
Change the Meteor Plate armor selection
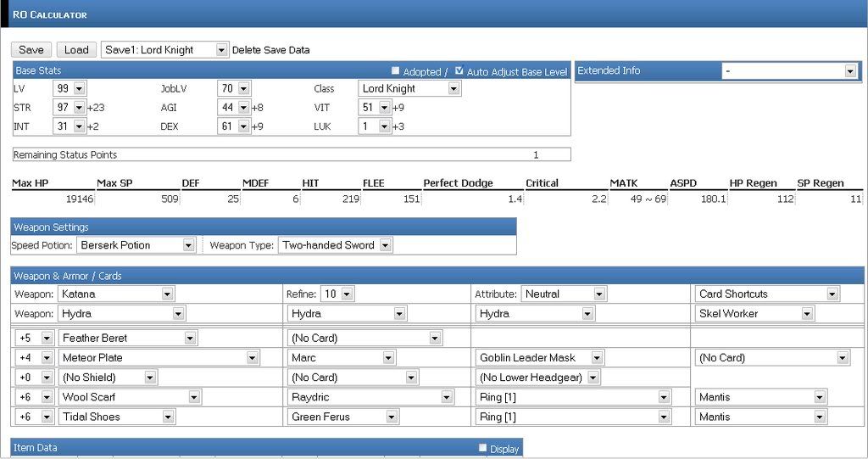(x=159, y=358)
